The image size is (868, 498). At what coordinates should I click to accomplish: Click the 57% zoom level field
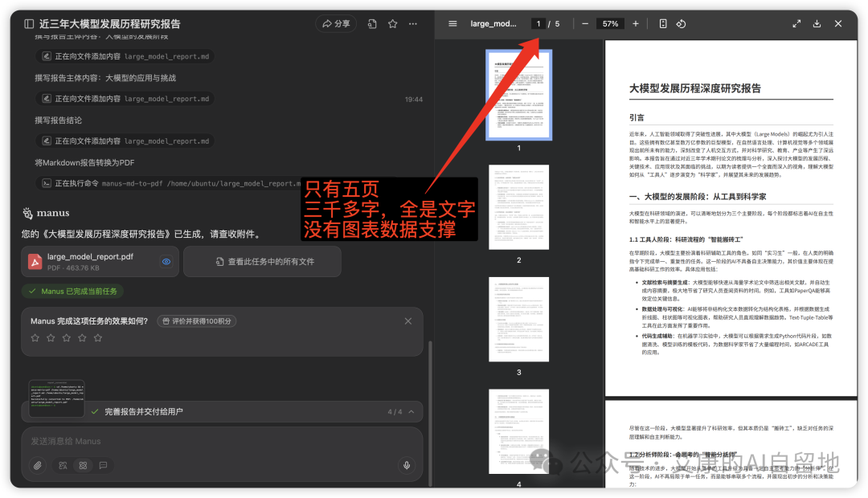[610, 24]
